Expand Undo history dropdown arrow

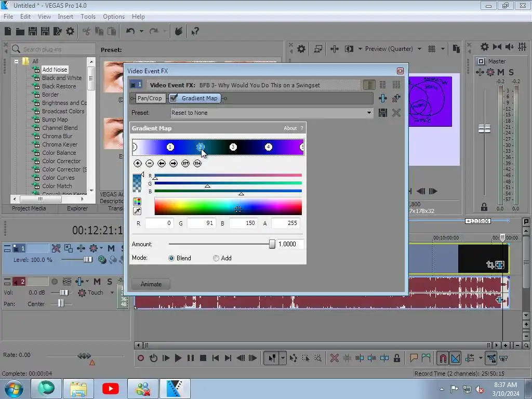141,31
